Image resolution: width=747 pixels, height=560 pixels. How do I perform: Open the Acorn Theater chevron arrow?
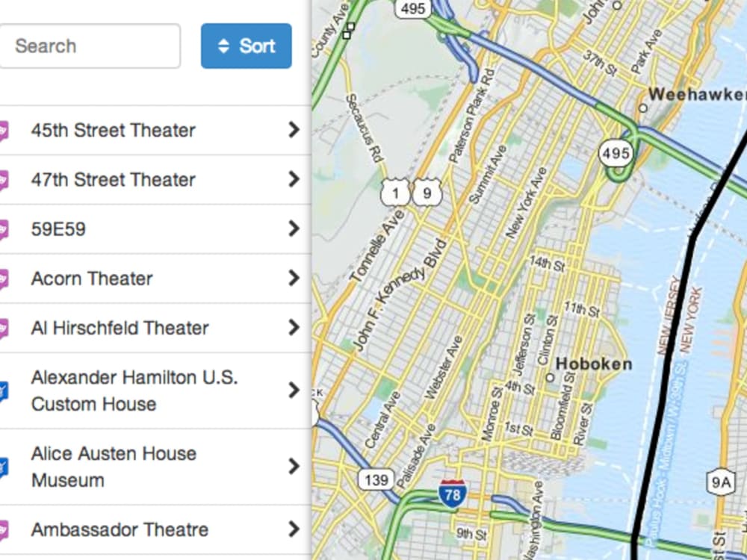[x=294, y=279]
